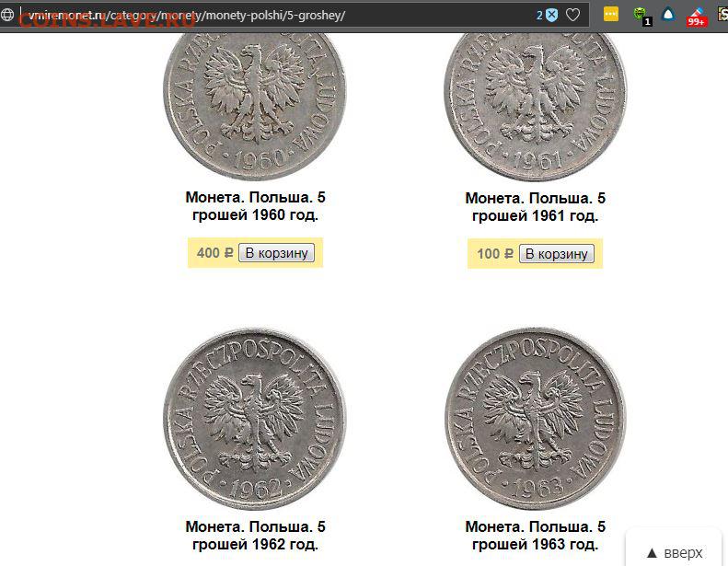Open the yellow three-dots extension icon
728x566 pixels.
coord(611,15)
